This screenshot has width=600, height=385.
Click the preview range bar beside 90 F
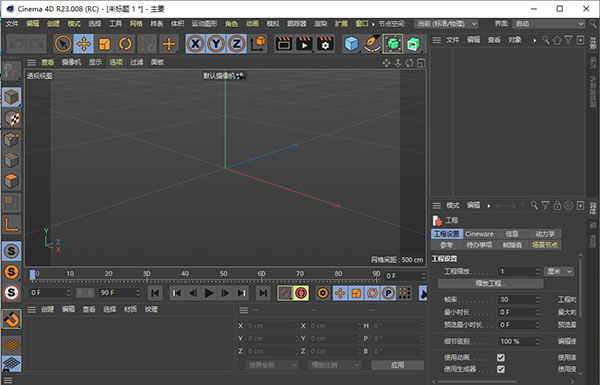point(85,293)
